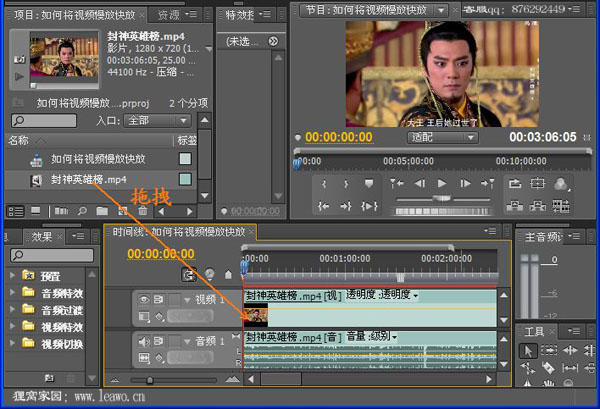Screen dimensions: 600x409
Task: Switch project panel to list view
Action: coord(16,211)
